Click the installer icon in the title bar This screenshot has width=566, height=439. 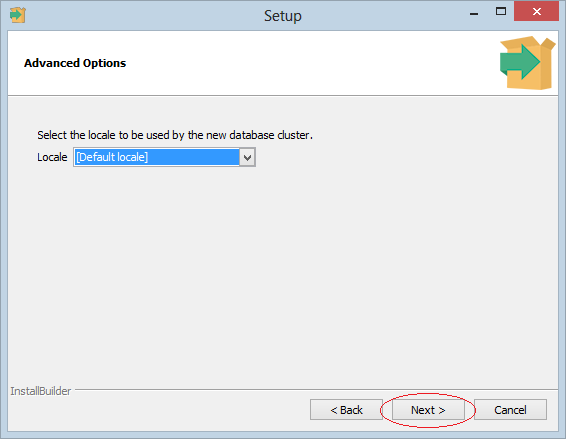17,15
